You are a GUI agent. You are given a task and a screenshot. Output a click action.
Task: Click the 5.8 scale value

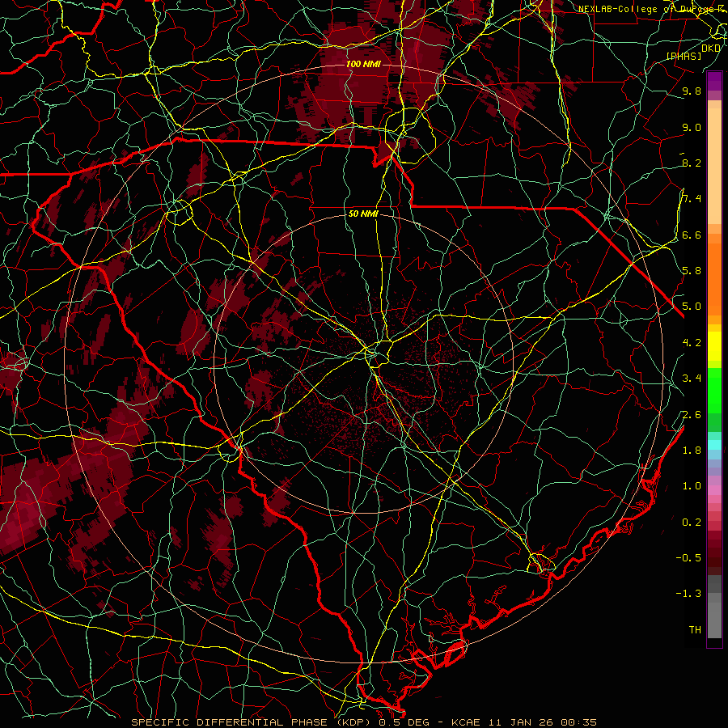pos(692,271)
